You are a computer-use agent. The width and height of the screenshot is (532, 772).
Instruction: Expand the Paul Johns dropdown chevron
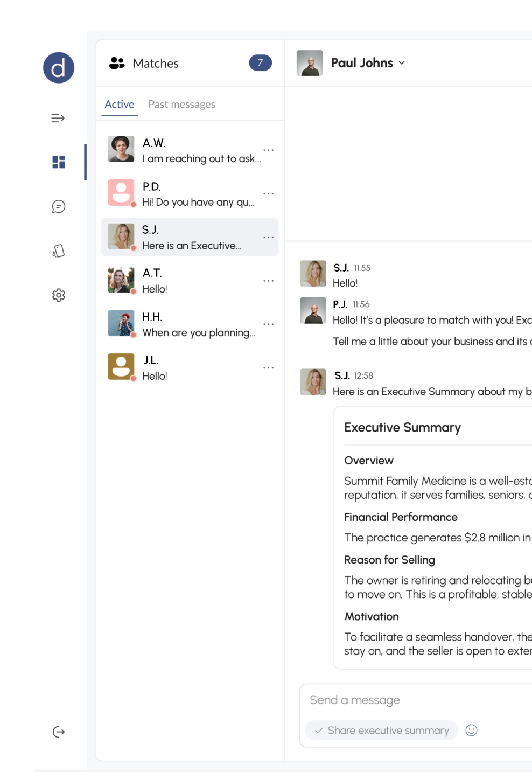click(402, 63)
